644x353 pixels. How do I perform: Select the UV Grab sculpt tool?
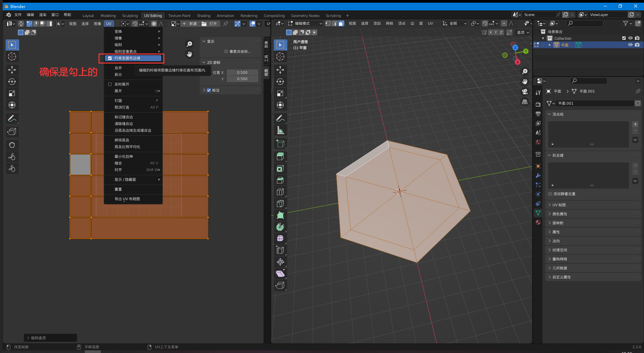coord(12,145)
